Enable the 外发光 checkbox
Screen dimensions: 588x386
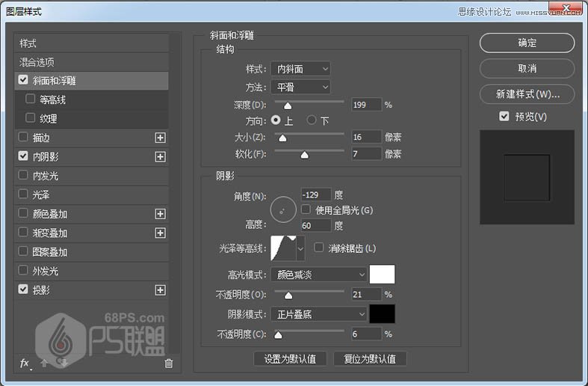(x=23, y=270)
